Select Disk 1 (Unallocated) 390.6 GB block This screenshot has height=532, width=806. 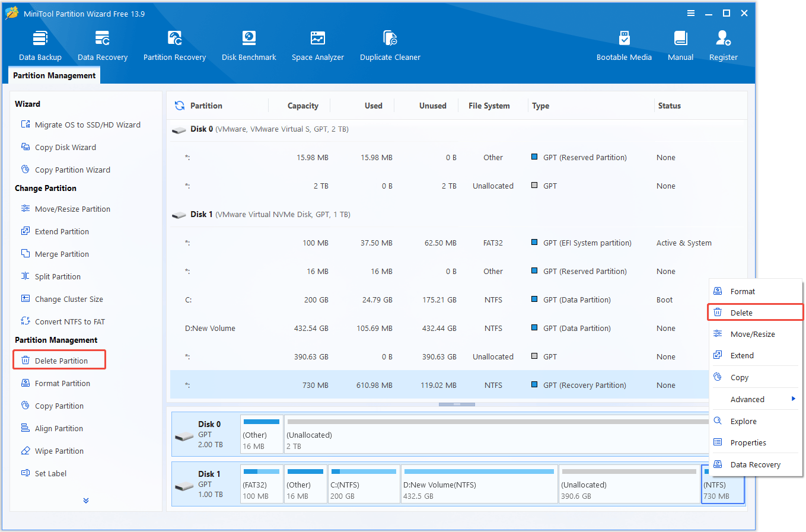629,484
